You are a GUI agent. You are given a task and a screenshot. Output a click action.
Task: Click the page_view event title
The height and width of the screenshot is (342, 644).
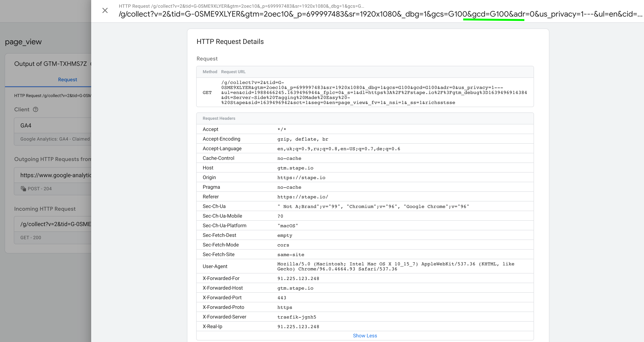click(x=23, y=42)
